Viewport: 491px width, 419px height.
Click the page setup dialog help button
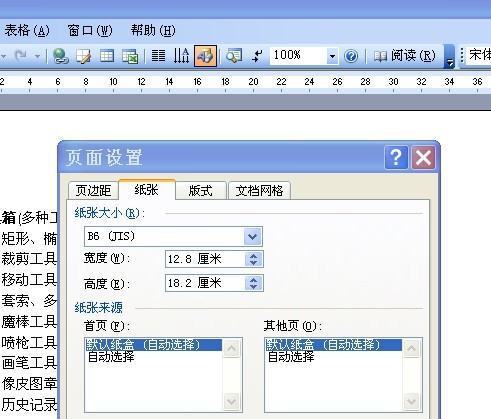396,157
